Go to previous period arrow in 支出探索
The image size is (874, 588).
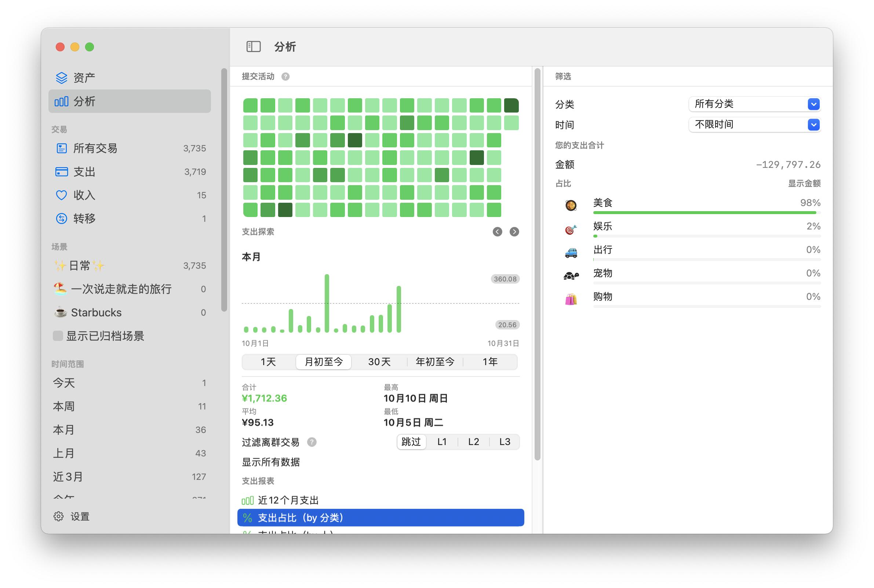coord(497,232)
